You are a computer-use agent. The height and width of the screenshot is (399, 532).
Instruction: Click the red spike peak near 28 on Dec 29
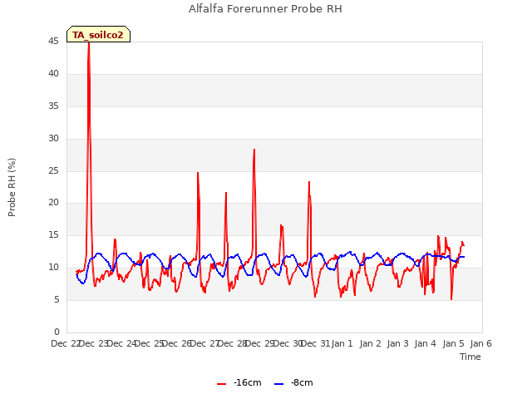point(254,150)
